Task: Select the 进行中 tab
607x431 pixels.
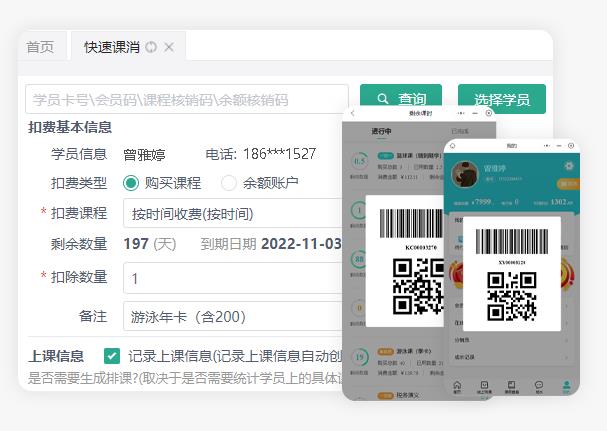Action: point(381,132)
